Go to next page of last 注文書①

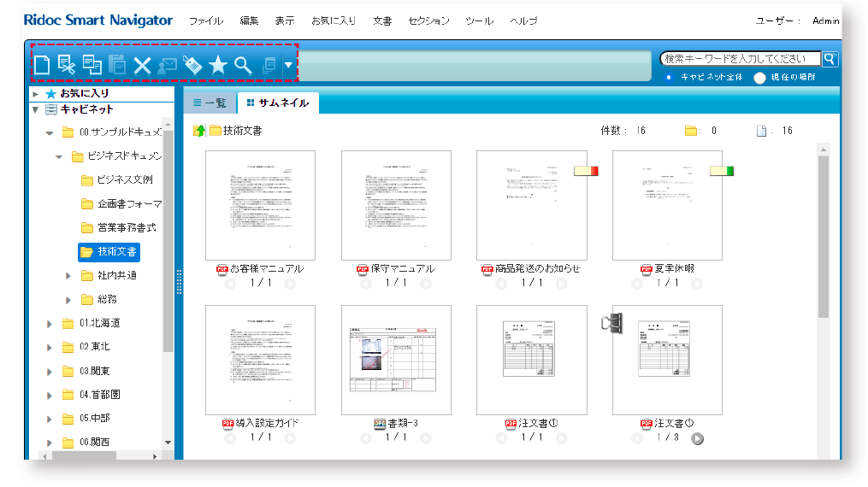tap(698, 439)
